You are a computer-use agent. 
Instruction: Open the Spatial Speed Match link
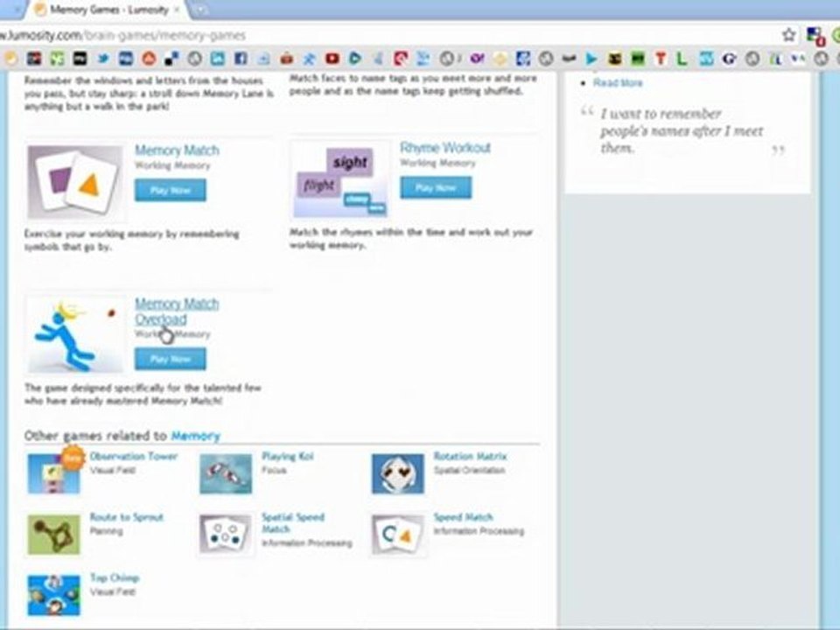(x=293, y=523)
